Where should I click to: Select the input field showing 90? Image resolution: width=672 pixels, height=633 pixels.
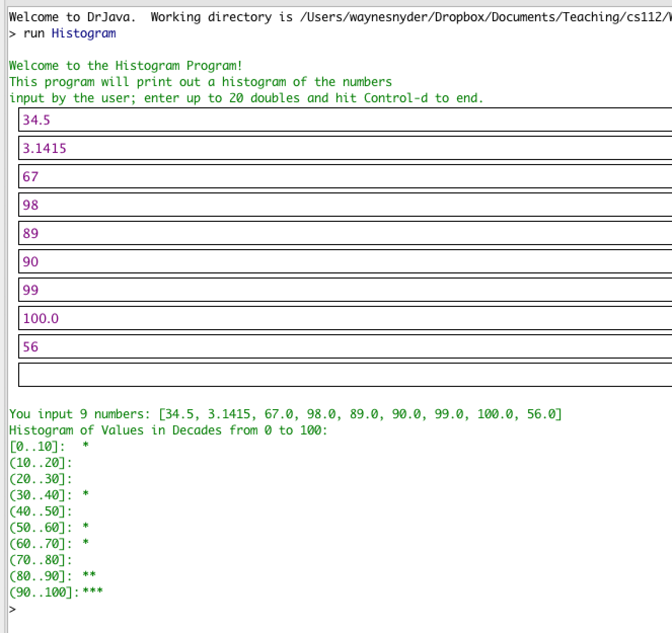(345, 262)
